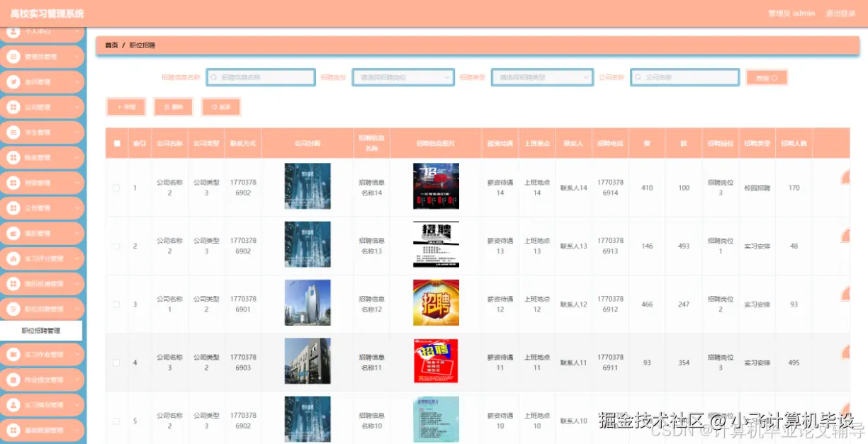Image resolution: width=868 pixels, height=444 pixels.
Task: Expand 简历投递管理 via its chevron
Action: 77,284
